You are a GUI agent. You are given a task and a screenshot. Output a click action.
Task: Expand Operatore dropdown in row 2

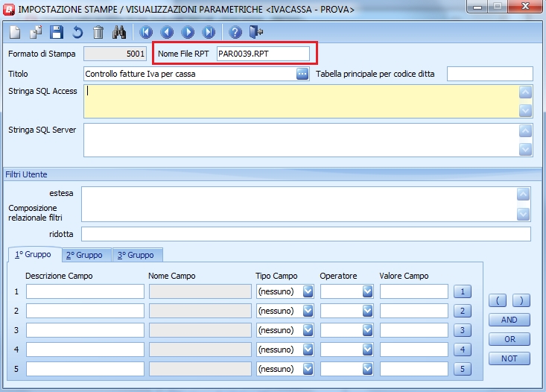click(x=367, y=311)
